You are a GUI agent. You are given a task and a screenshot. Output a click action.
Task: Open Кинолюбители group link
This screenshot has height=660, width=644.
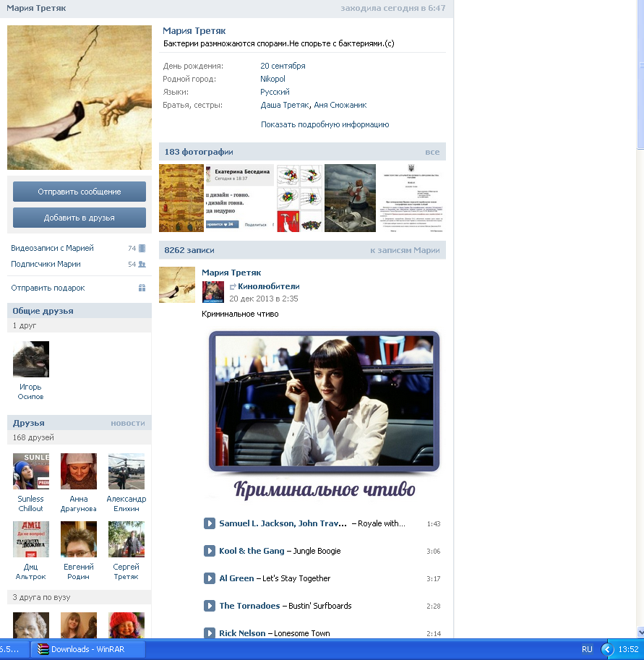(x=269, y=286)
